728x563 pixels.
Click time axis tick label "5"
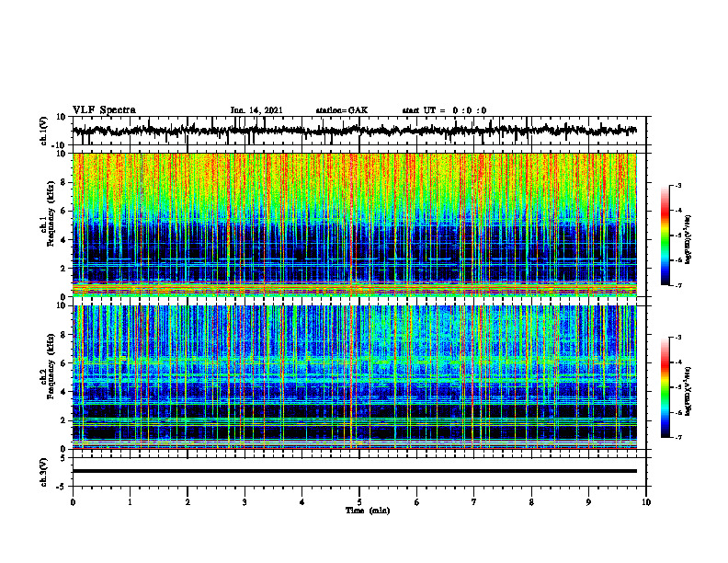tap(359, 502)
